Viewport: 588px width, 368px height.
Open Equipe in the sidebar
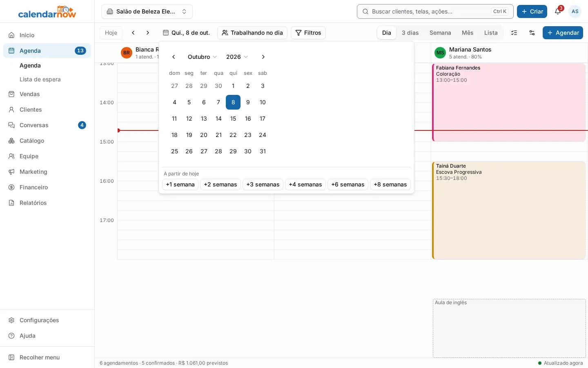tap(47, 156)
